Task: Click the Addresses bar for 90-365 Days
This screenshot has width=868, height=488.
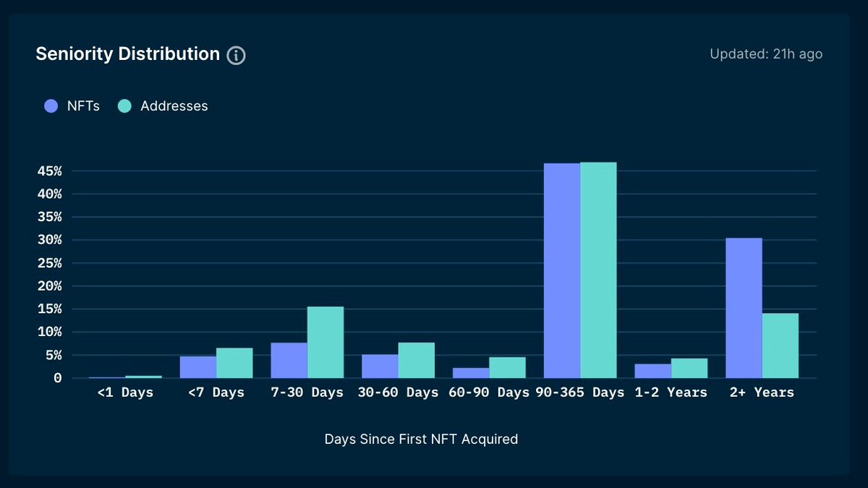Action: coord(598,270)
